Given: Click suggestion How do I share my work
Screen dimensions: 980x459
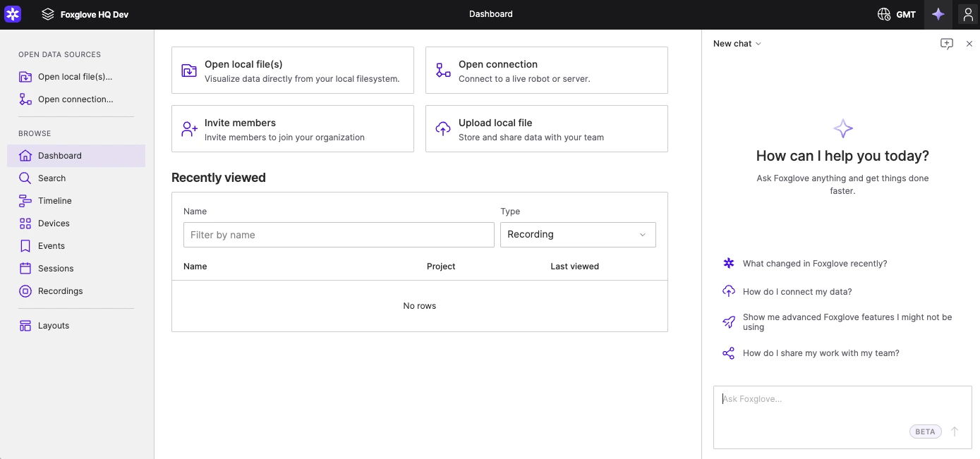Looking at the screenshot, I should [821, 353].
